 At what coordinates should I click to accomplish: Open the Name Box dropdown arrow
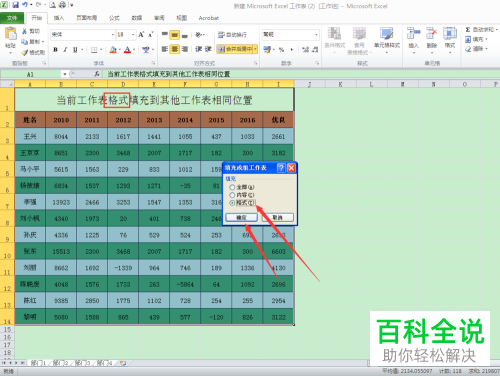(65, 74)
